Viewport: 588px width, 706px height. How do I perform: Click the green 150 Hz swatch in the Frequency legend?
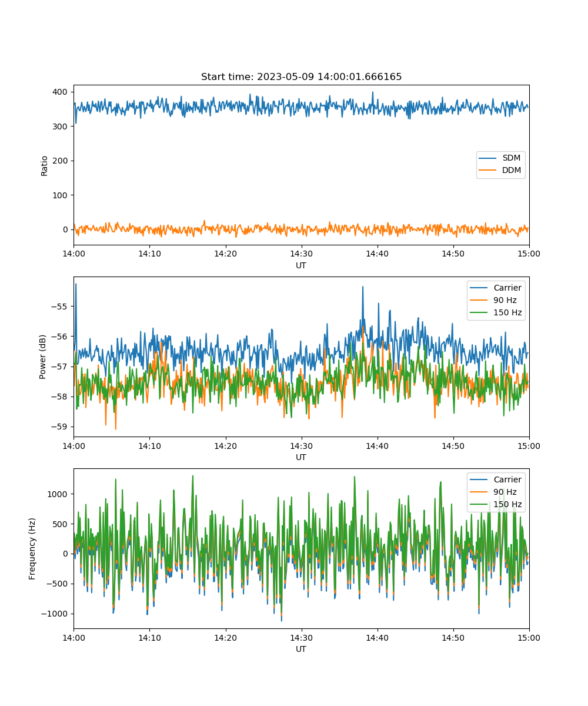pos(479,504)
